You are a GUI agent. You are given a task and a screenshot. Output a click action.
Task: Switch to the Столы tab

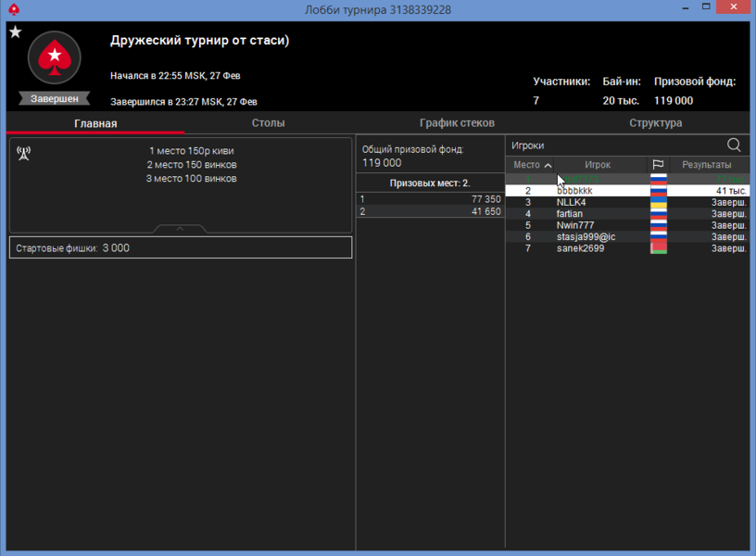pyautogui.click(x=268, y=123)
